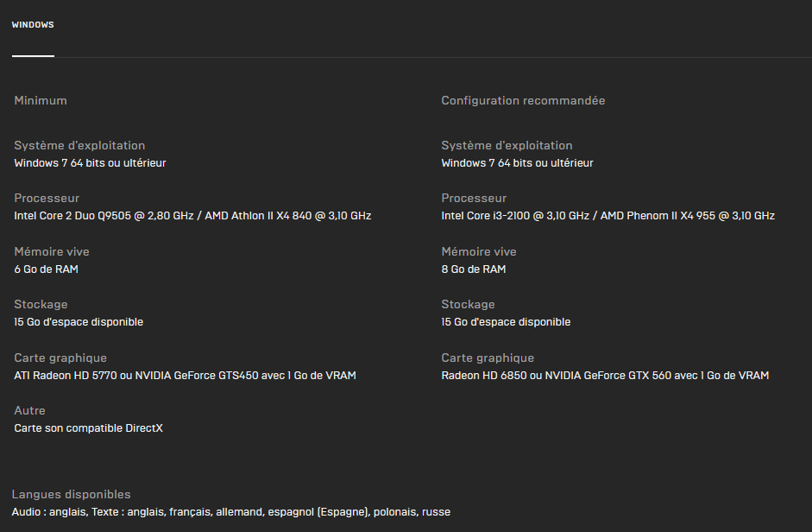812x532 pixels.
Task: Click the 8 Go de RAM text
Action: pyautogui.click(x=474, y=269)
